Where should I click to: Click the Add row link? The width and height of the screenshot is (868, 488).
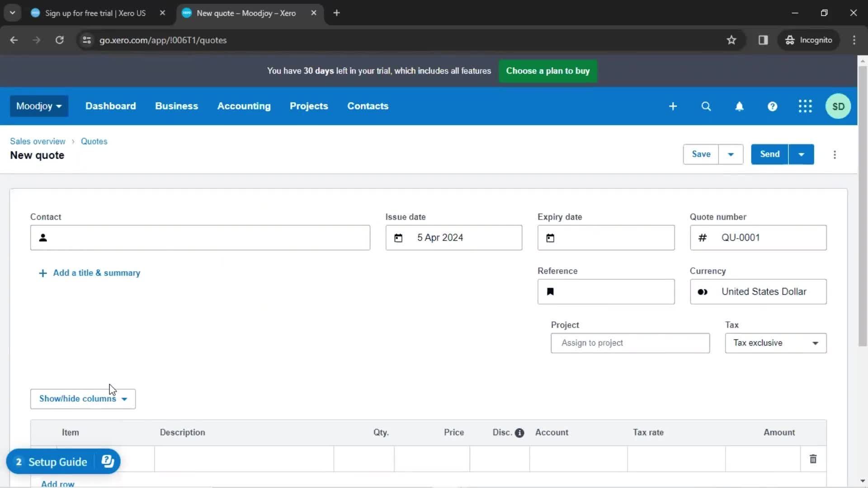pyautogui.click(x=57, y=483)
